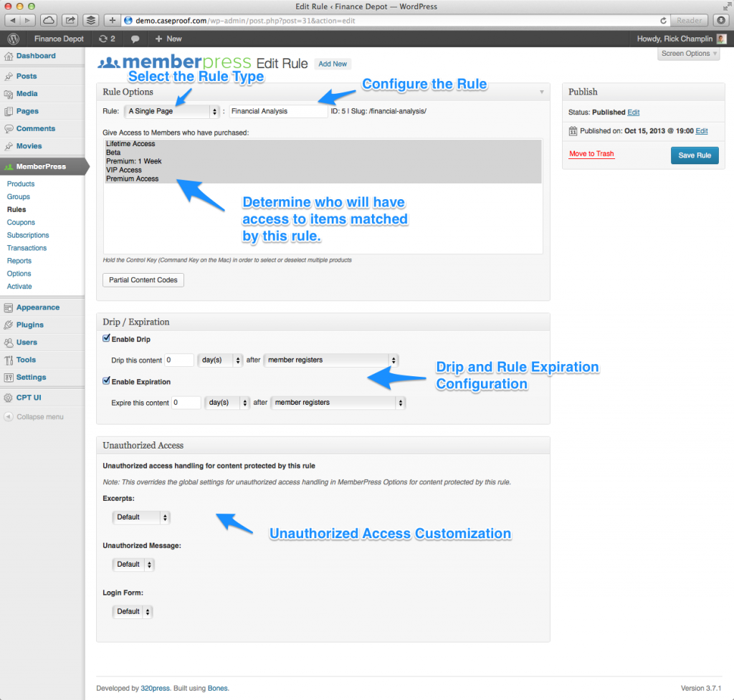Click the Dashboard house icon
The height and width of the screenshot is (700, 734).
click(x=9, y=56)
